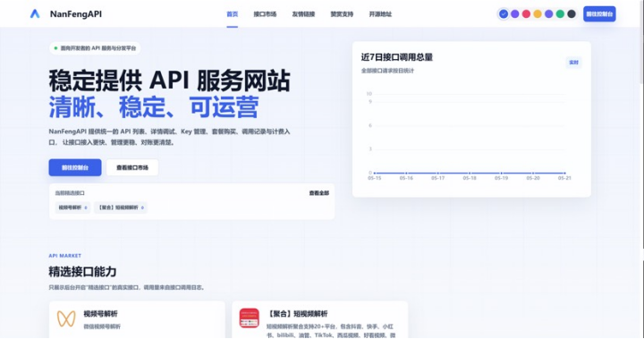Screen dimensions: 644x339
Task: Click the blue 前往控制台 hero button
Action: coord(75,167)
